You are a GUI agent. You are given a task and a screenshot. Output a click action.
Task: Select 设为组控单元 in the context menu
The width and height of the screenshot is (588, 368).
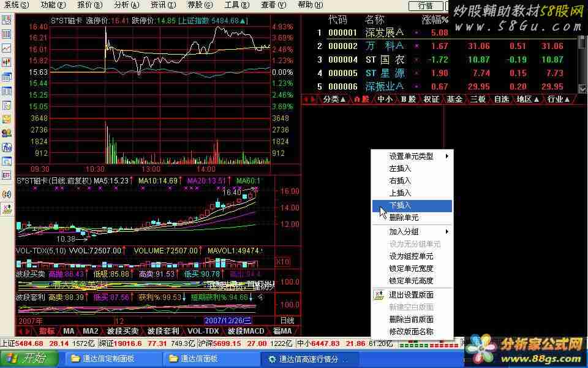(x=412, y=256)
